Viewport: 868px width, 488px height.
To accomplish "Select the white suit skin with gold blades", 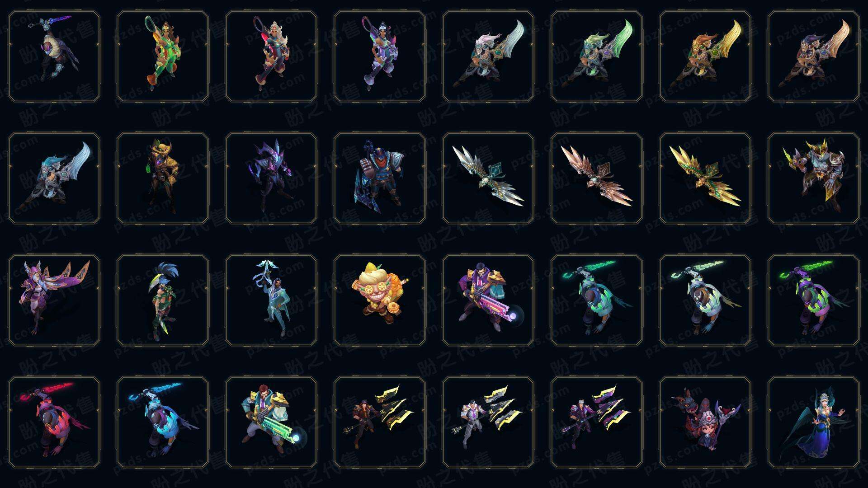I will [488, 422].
